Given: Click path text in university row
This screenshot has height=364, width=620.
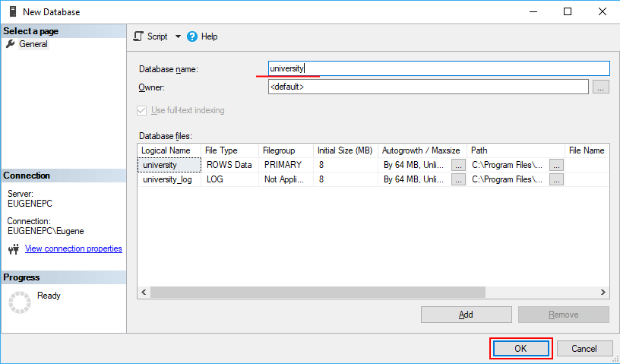Looking at the screenshot, I should coord(508,165).
